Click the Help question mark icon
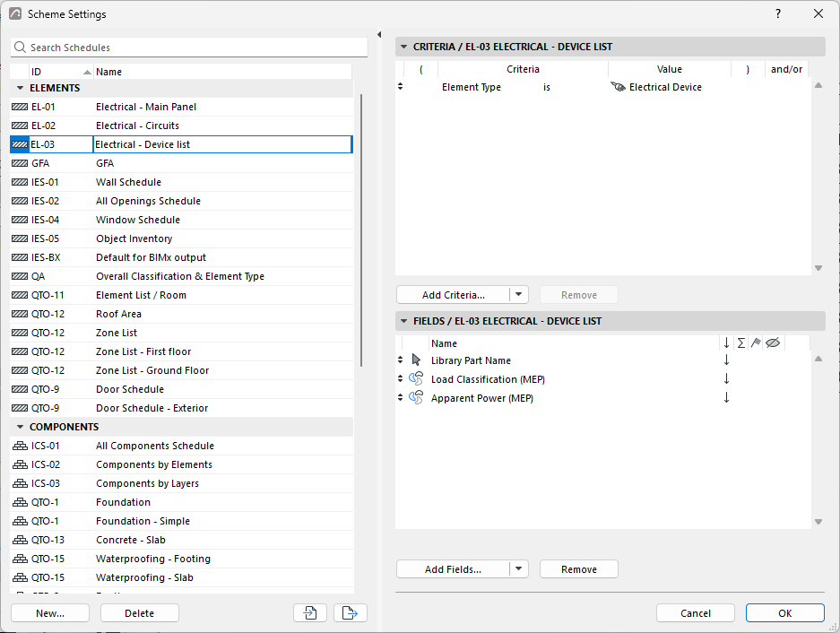Image resolution: width=840 pixels, height=633 pixels. (778, 14)
